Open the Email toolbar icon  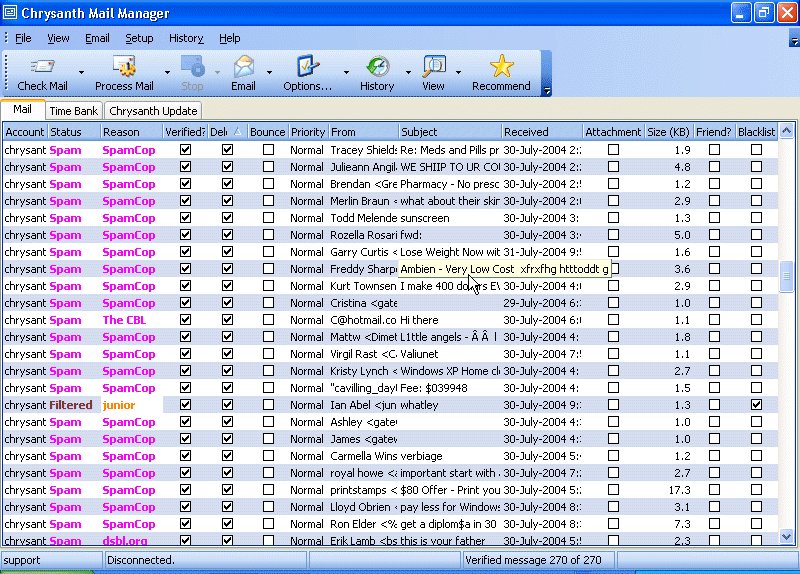243,68
